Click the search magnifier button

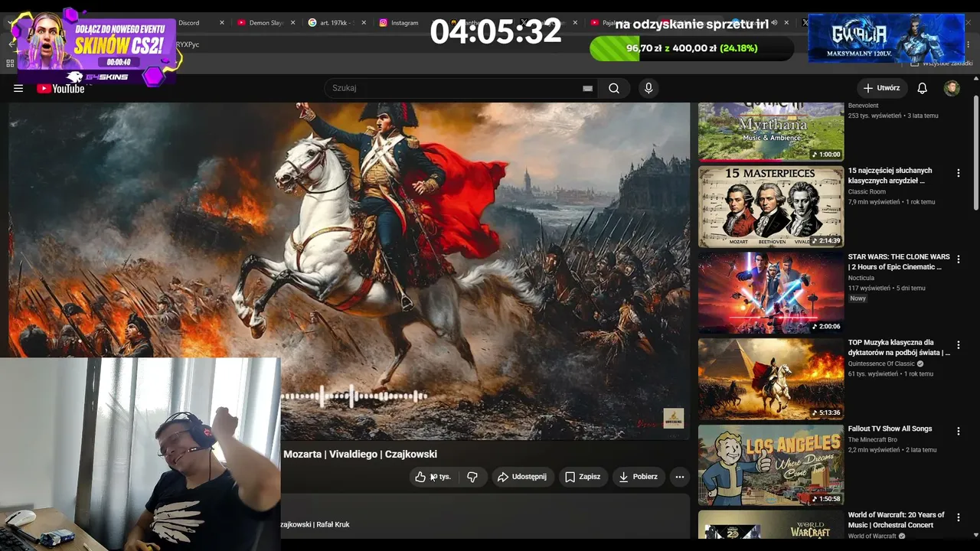[x=614, y=88]
